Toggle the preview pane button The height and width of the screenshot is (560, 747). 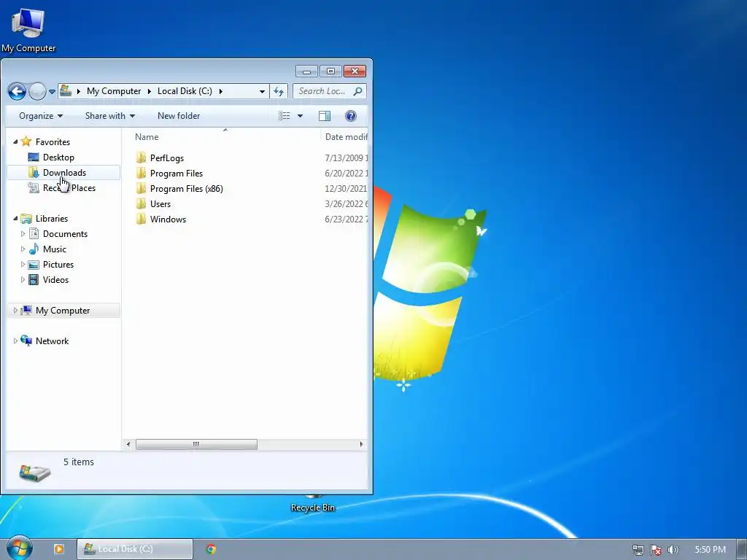coord(325,116)
